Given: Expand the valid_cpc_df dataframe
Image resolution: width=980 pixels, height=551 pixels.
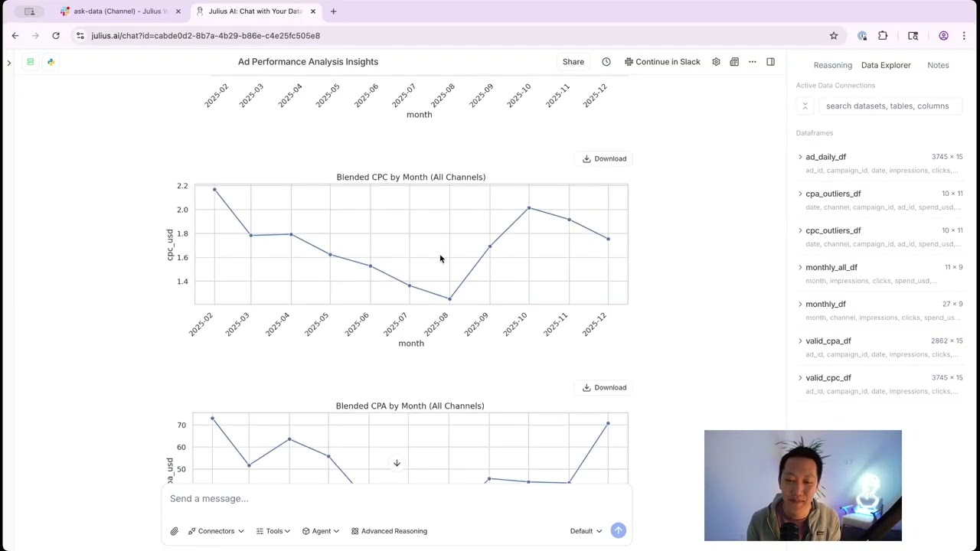Looking at the screenshot, I should coord(800,377).
